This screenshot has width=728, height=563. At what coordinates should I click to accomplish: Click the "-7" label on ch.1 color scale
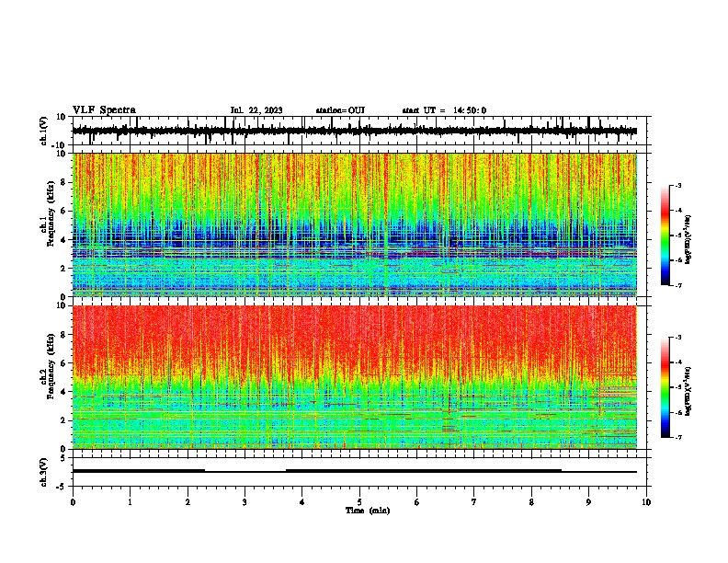click(x=678, y=285)
